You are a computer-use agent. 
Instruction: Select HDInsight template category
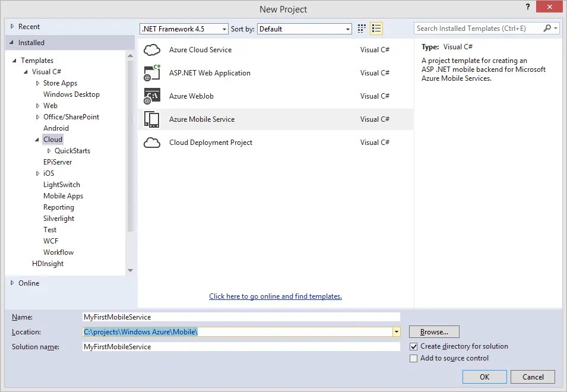point(47,264)
